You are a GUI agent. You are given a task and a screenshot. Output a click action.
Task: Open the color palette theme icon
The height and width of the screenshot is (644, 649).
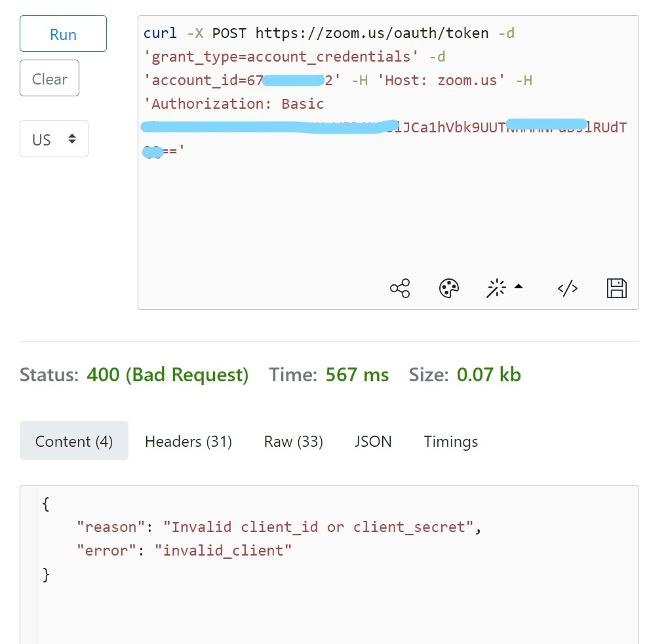(448, 288)
